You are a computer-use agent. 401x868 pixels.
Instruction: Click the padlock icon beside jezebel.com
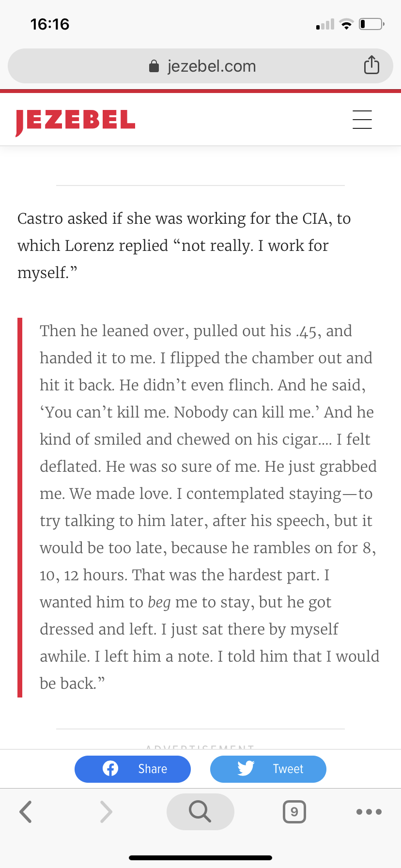pos(154,66)
